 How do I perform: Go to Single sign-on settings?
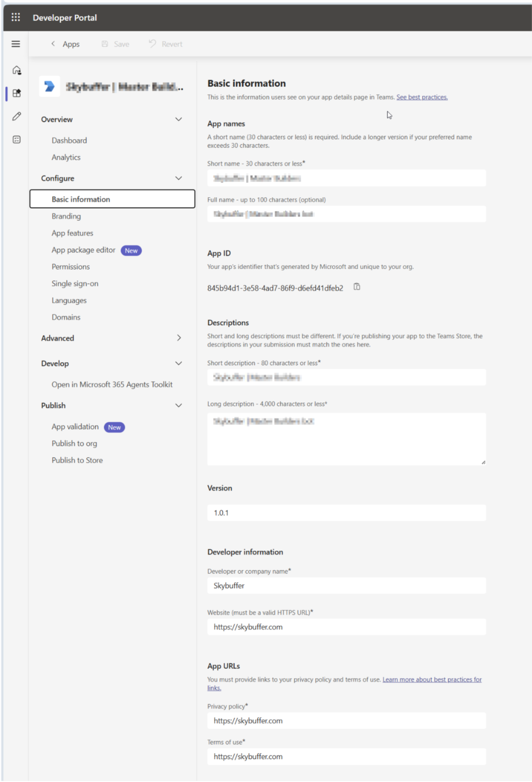[x=75, y=284]
